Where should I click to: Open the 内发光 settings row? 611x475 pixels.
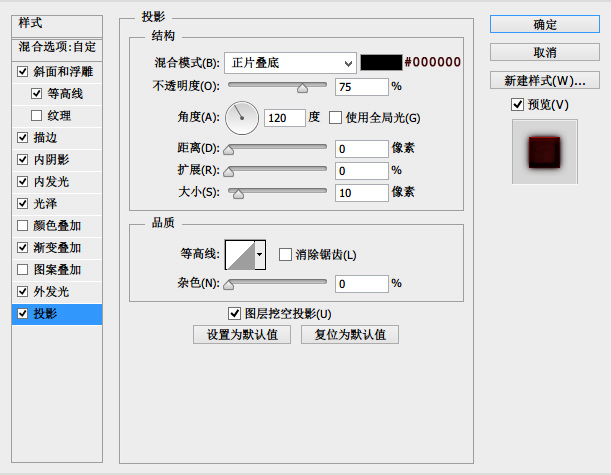57,182
